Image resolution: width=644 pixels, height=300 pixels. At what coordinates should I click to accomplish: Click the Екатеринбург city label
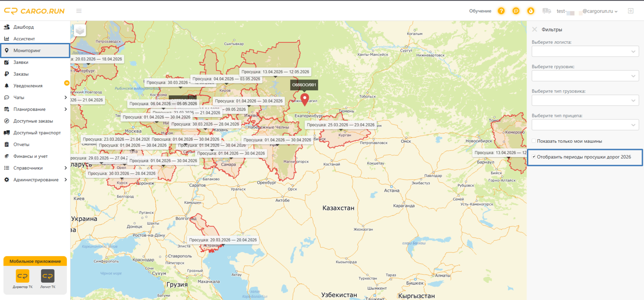coord(309,116)
